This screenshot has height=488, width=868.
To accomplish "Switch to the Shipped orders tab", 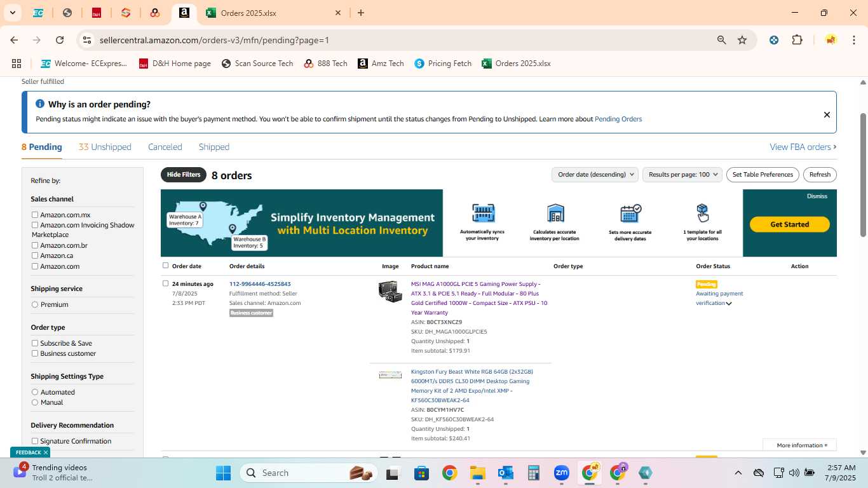I will click(x=214, y=147).
